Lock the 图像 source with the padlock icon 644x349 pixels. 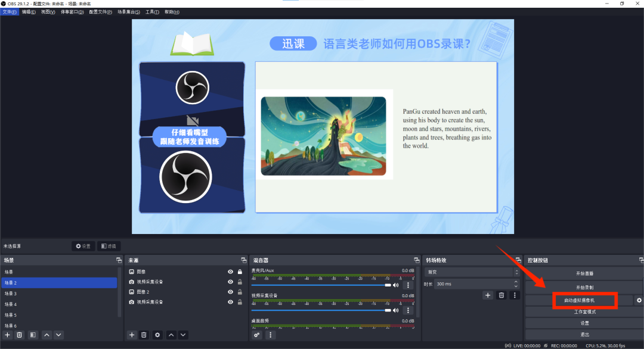point(239,272)
